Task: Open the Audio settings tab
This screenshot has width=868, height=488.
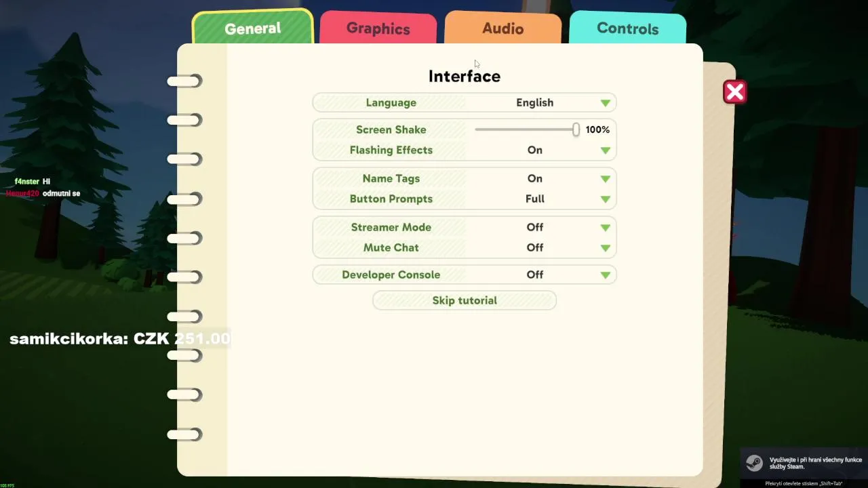Action: click(502, 28)
